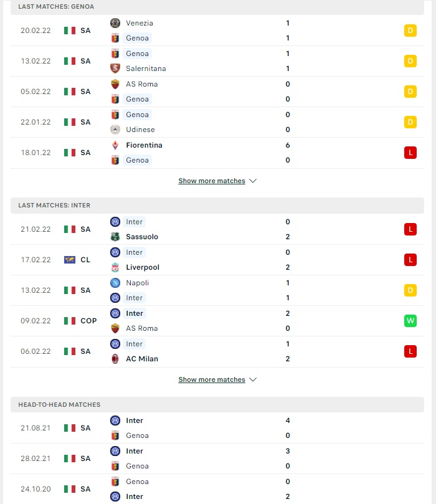This screenshot has width=436, height=504.
Task: Open the Sassuolo team name link
Action: (x=142, y=237)
